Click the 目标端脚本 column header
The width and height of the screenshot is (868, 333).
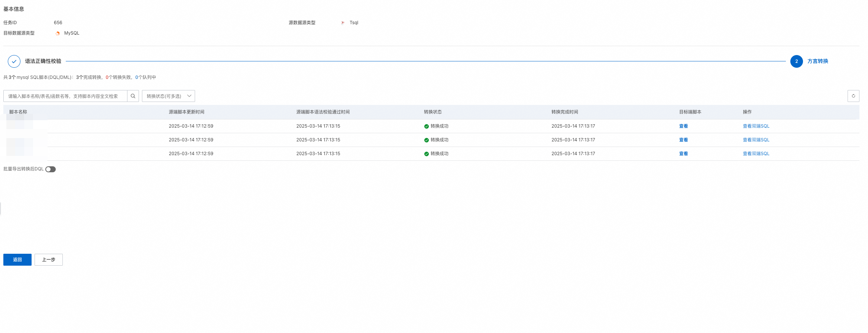690,112
